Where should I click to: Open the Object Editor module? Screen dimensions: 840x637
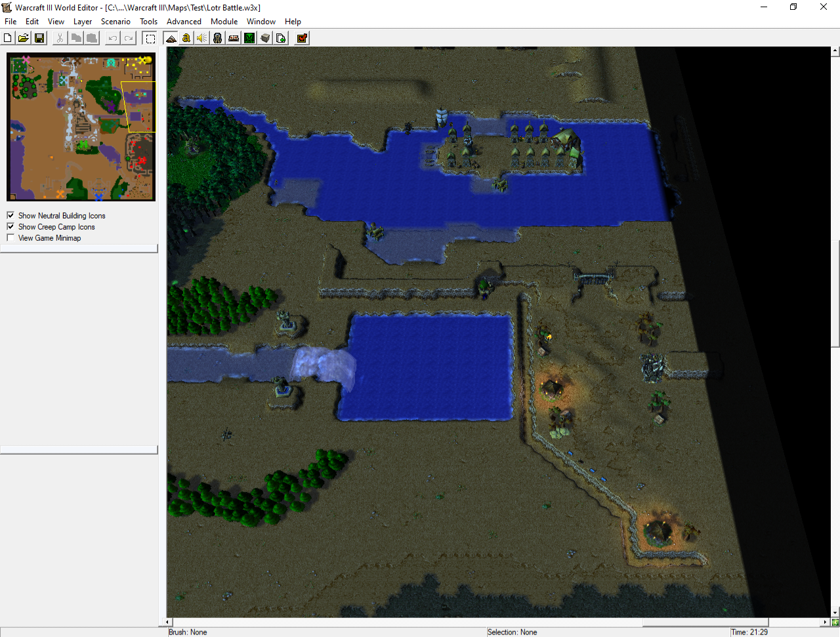point(218,38)
